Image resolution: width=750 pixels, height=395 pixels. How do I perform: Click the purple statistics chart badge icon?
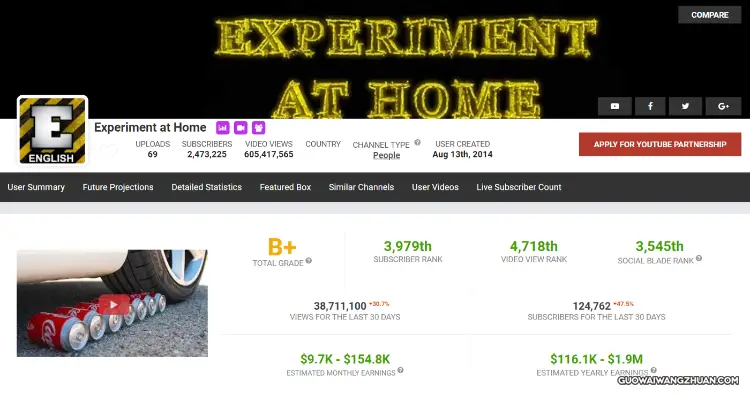pos(222,128)
